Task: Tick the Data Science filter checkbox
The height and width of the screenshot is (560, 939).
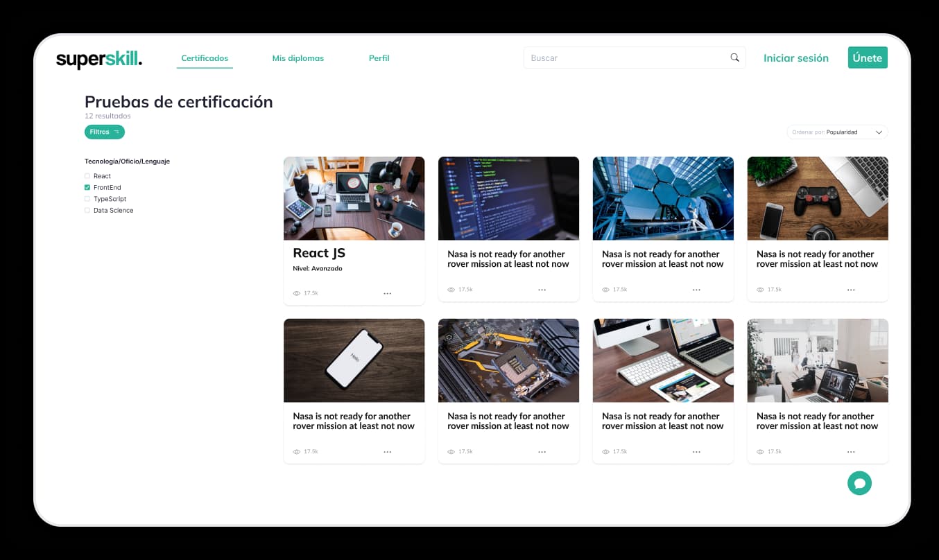Action: [87, 210]
